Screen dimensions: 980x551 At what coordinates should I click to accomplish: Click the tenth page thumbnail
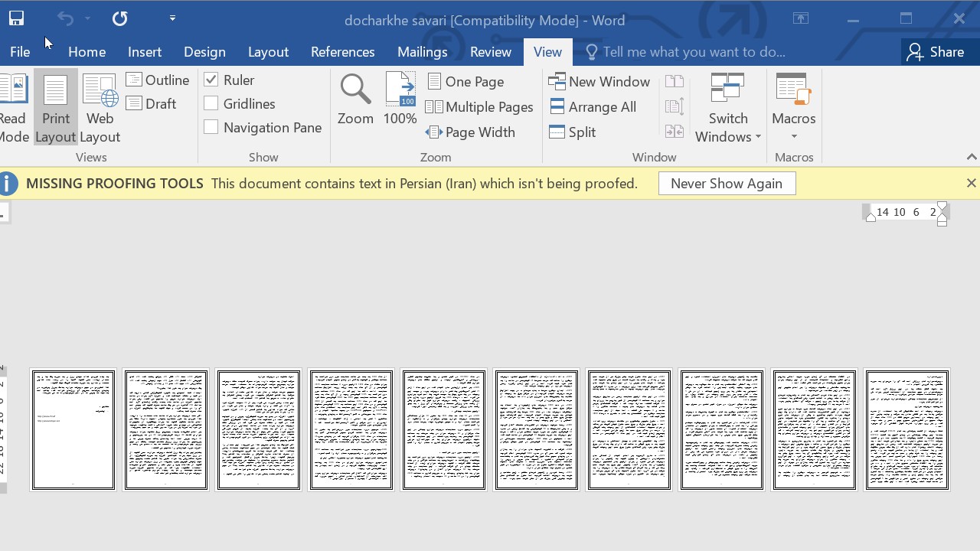(x=907, y=430)
